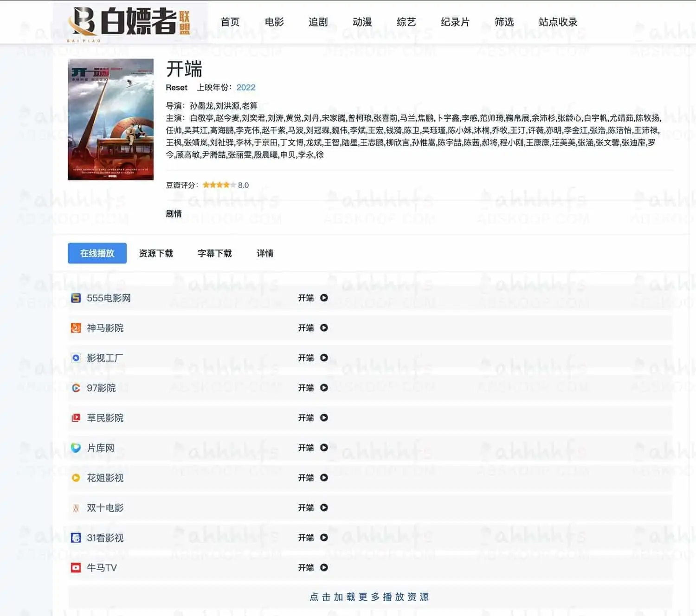Screen dimensions: 696x616
Task: Click the 31看影视 source icon
Action: (x=76, y=538)
